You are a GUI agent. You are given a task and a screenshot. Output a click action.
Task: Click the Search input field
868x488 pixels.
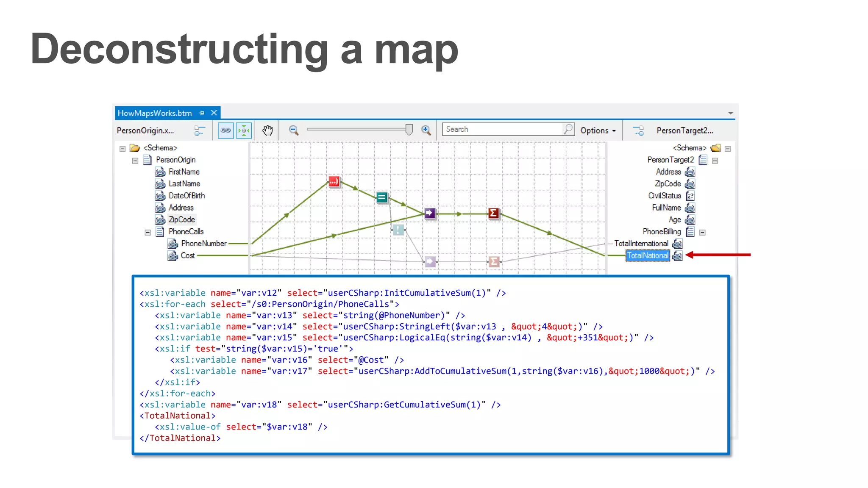point(502,129)
